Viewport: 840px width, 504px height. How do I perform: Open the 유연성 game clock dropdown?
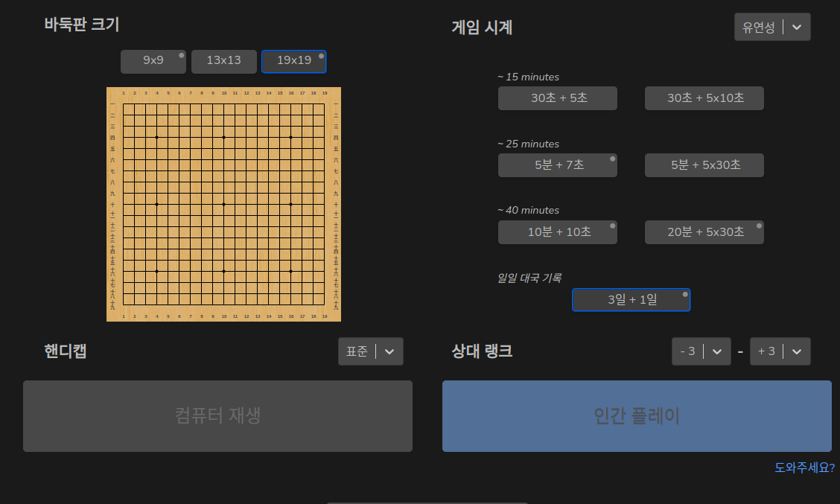click(771, 28)
